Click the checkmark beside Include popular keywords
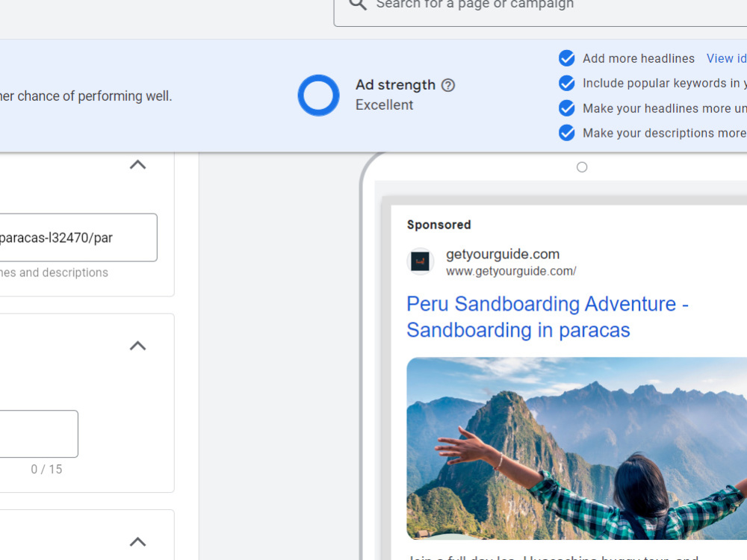 click(566, 83)
